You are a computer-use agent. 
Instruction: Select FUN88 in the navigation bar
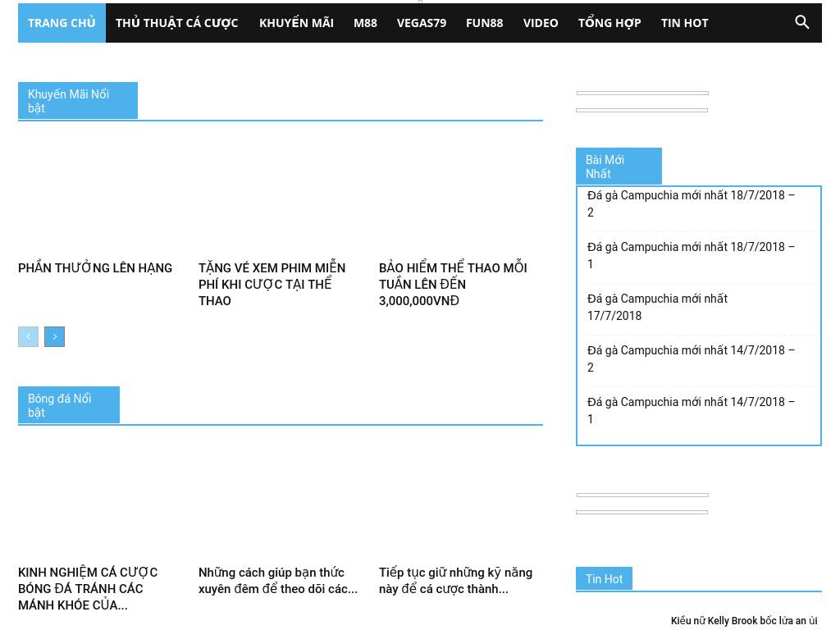click(x=484, y=23)
